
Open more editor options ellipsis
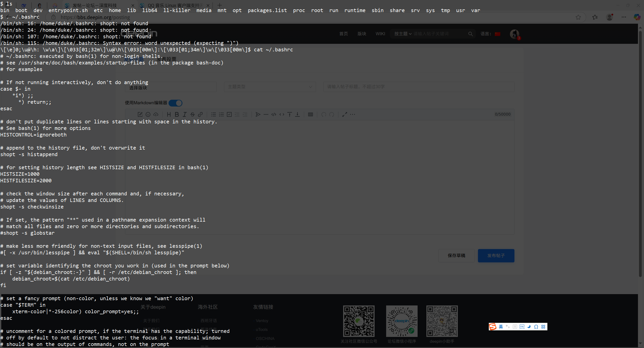(x=352, y=114)
